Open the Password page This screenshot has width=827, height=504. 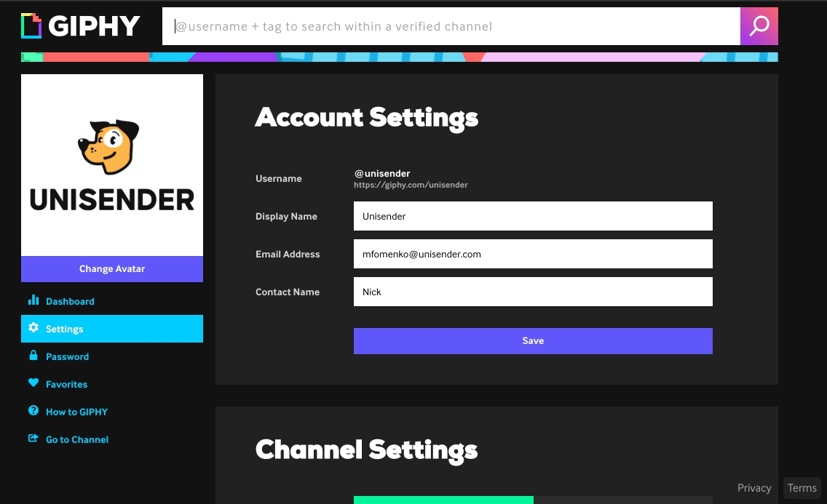click(112, 356)
